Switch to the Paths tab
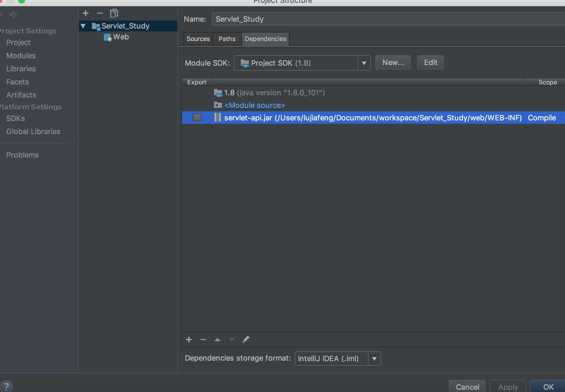Screen dimensions: 565x392 click(x=227, y=39)
